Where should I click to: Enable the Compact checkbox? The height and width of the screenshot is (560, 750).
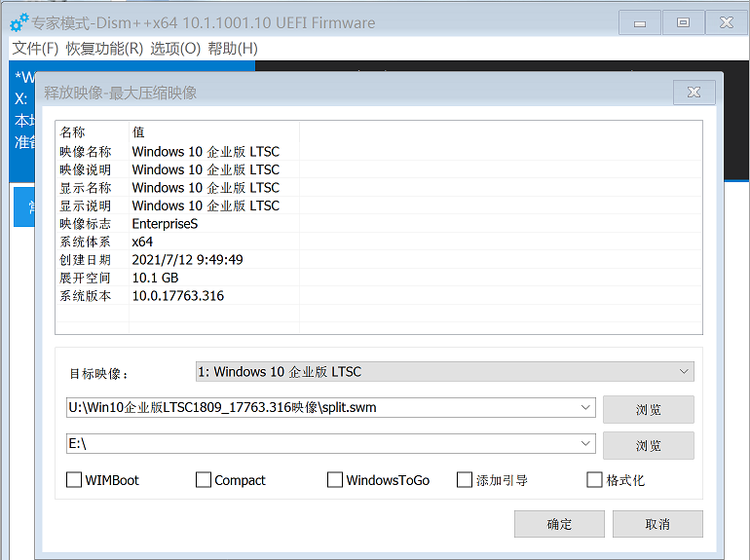click(204, 480)
